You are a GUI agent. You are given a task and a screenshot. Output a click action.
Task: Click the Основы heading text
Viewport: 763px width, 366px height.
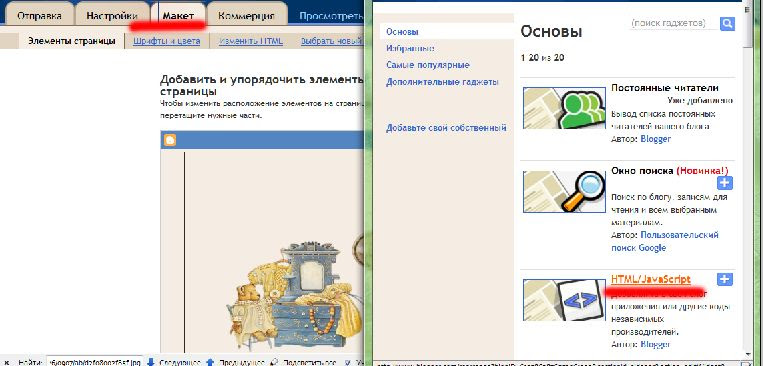[x=551, y=33]
